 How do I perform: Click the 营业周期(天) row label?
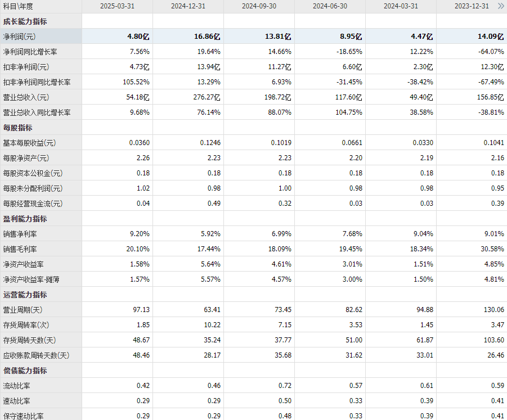click(x=23, y=310)
